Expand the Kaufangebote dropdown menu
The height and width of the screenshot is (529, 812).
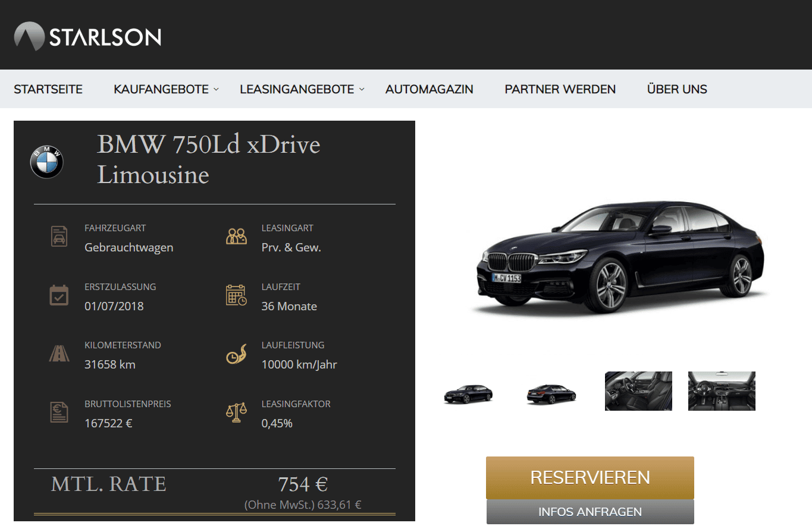[x=167, y=89]
